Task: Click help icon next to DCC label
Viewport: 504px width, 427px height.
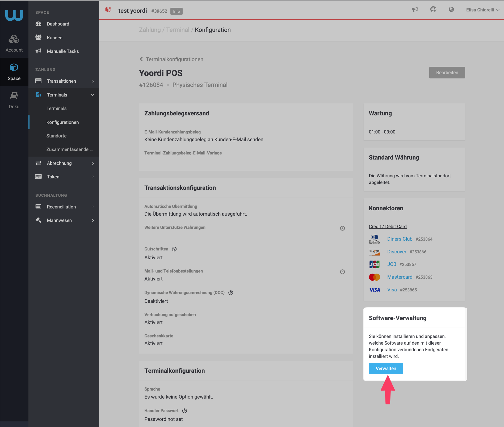Action: click(x=231, y=293)
